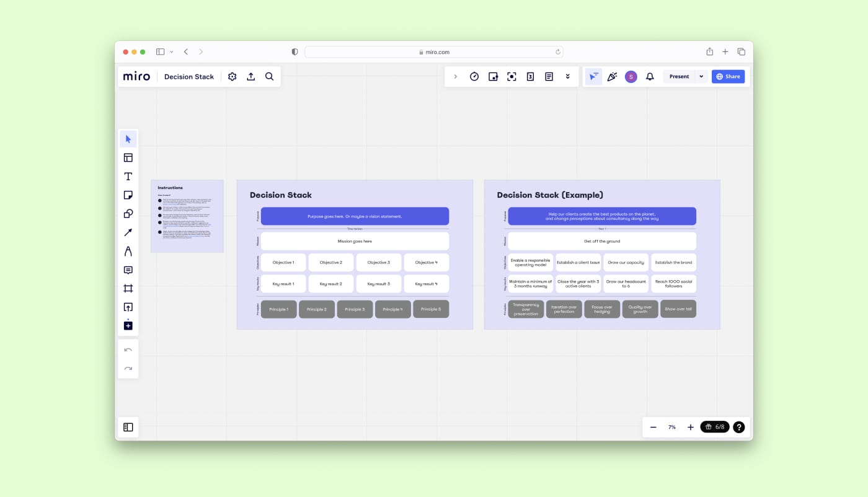Expand the Present options dropdown
This screenshot has width=868, height=497.
[x=701, y=76]
